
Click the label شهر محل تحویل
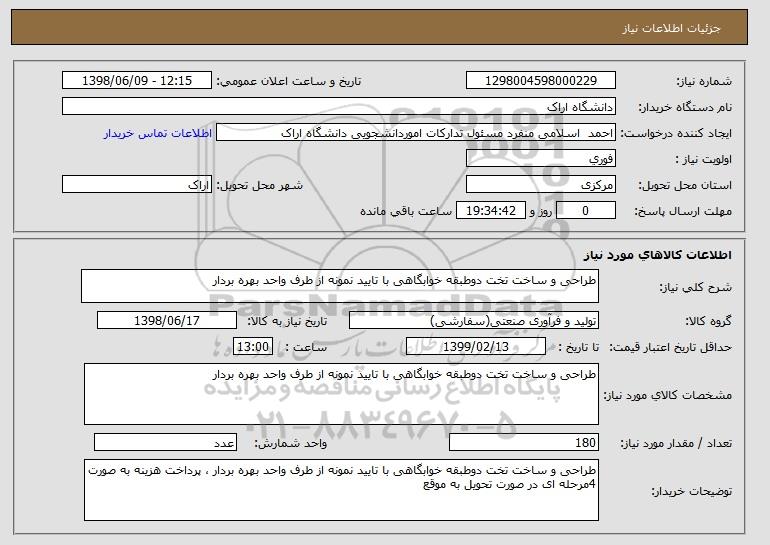260,185
